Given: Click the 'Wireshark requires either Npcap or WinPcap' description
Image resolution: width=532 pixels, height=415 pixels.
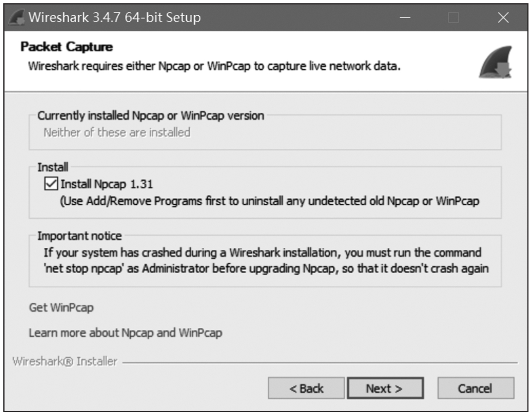Looking at the screenshot, I should [x=214, y=66].
